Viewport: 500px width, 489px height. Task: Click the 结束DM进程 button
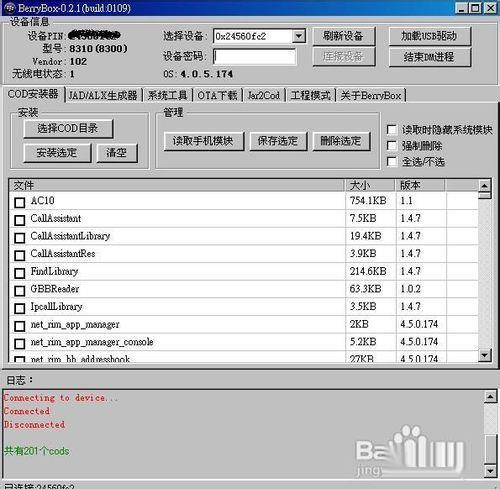[x=430, y=57]
